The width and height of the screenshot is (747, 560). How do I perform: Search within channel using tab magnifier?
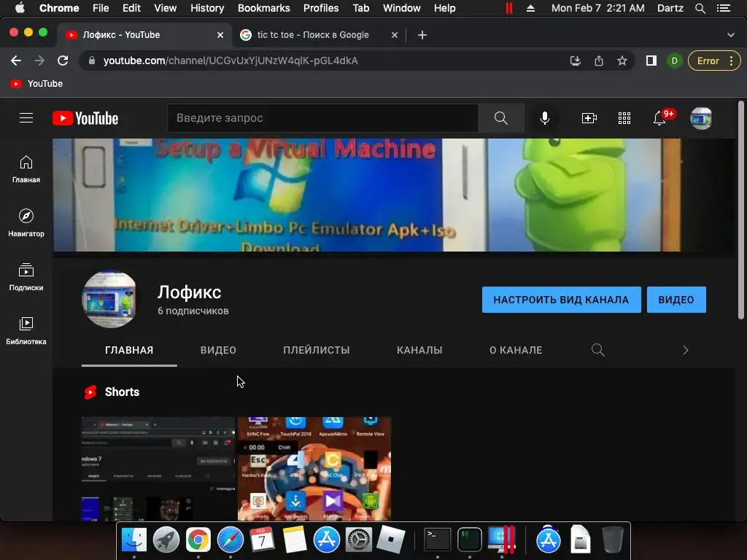point(598,350)
